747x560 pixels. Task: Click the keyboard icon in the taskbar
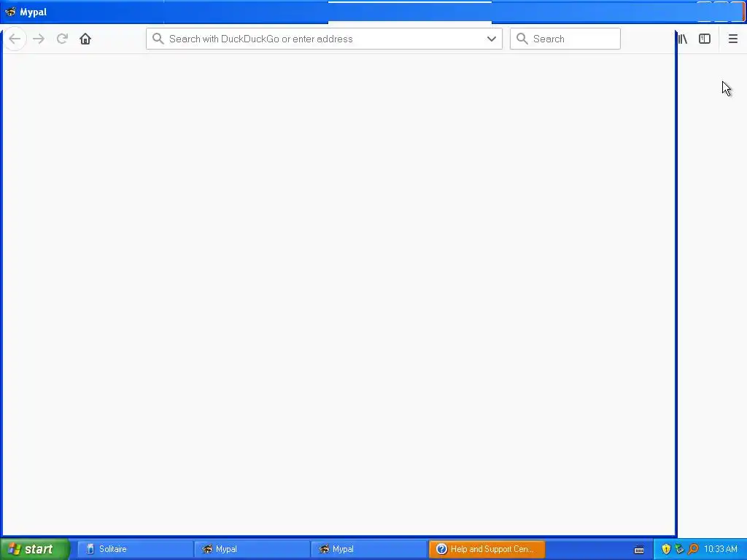[639, 550]
